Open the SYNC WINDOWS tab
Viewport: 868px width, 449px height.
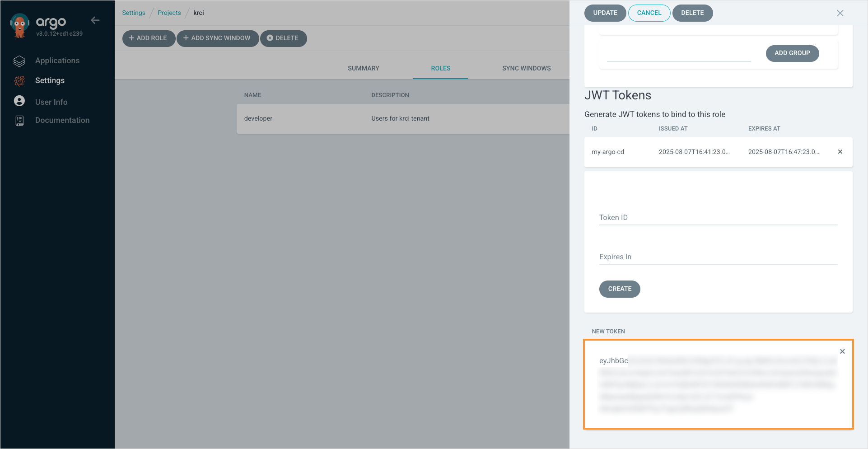click(x=526, y=68)
